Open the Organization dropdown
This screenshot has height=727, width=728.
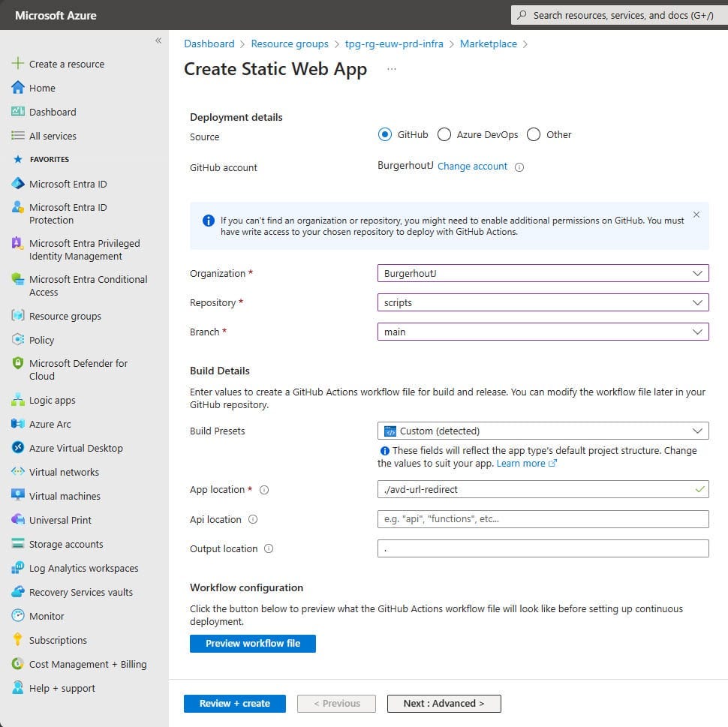click(x=543, y=273)
